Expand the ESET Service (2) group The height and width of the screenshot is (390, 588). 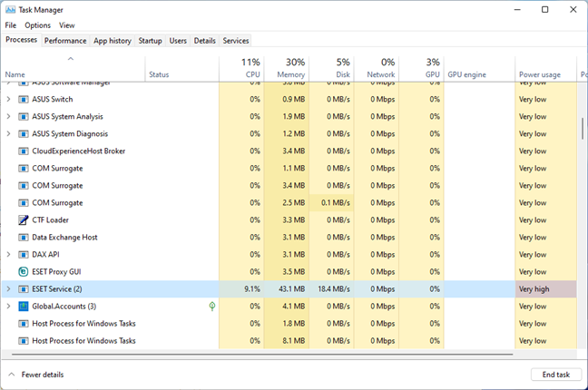[x=8, y=289]
